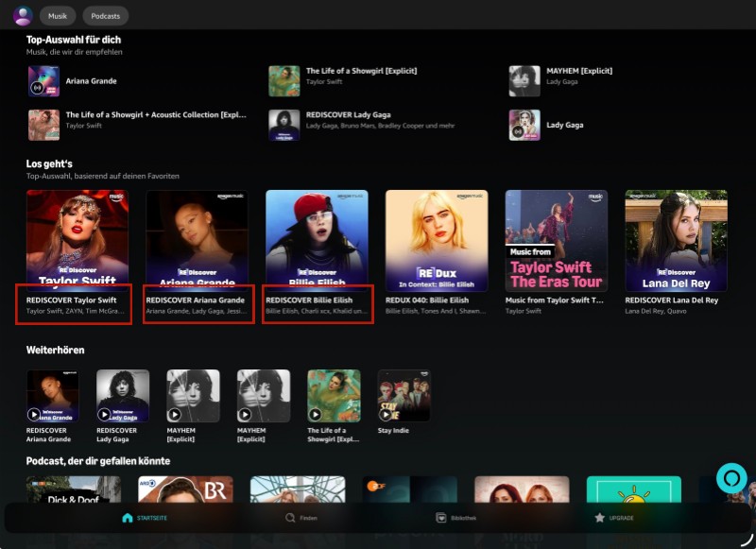Viewport: 756px width, 549px height.
Task: Play the second MAYHEM [Explicit] in Weiterhören
Action: [245, 414]
